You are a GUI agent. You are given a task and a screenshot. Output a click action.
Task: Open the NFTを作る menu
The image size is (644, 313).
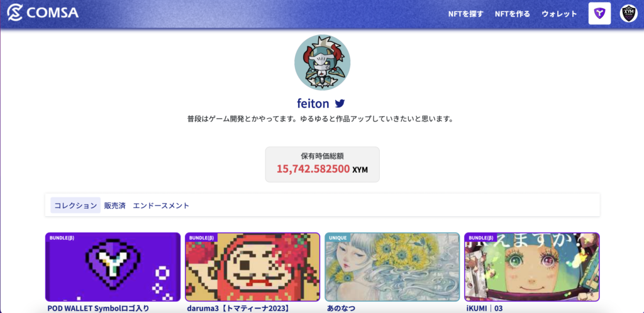(512, 14)
